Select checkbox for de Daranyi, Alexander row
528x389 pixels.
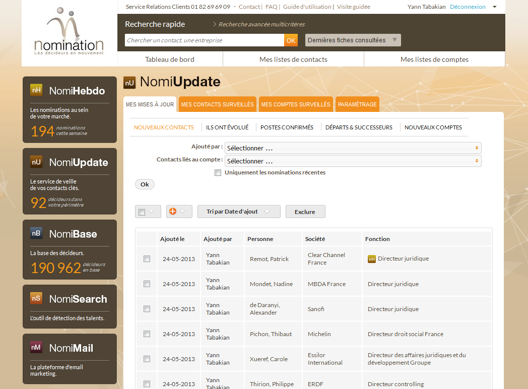click(146, 309)
